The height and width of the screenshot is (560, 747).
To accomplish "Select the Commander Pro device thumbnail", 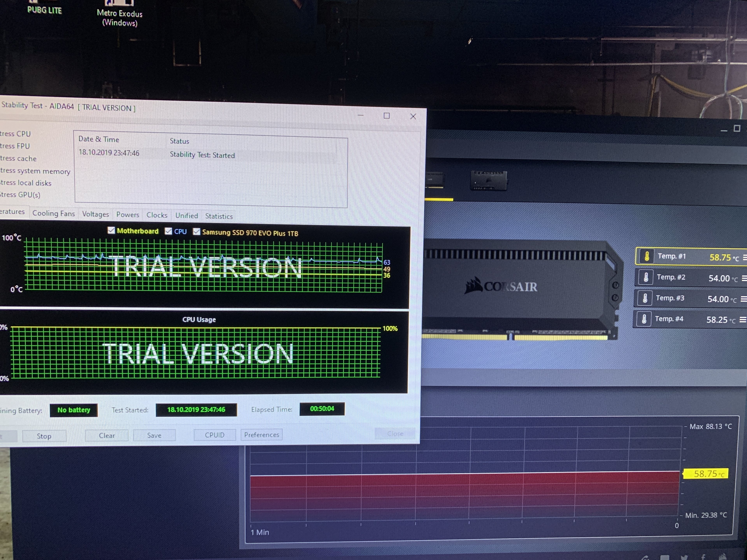I will [488, 180].
